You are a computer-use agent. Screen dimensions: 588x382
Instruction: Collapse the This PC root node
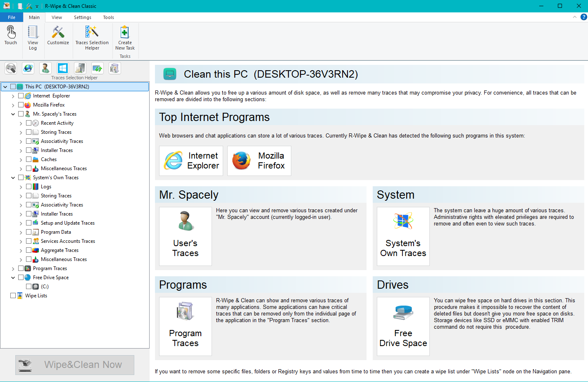[5, 87]
